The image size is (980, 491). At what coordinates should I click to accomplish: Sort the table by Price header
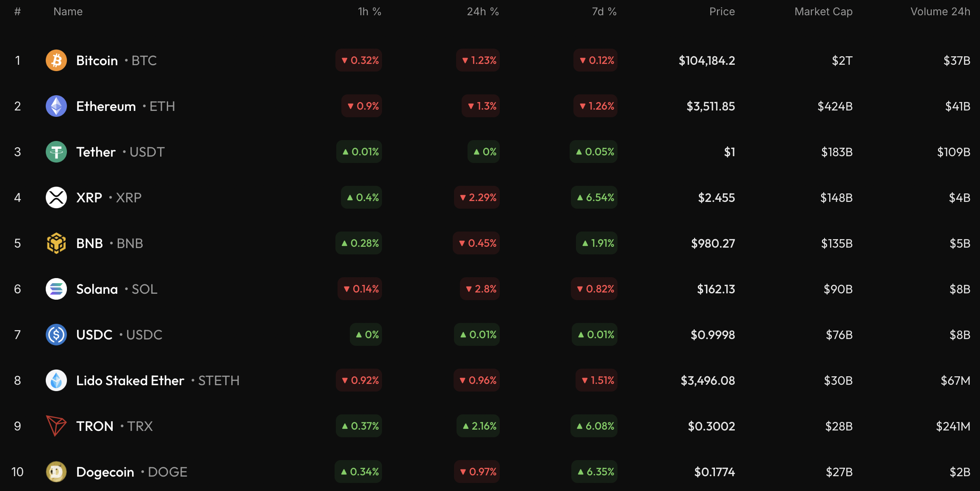coord(722,12)
